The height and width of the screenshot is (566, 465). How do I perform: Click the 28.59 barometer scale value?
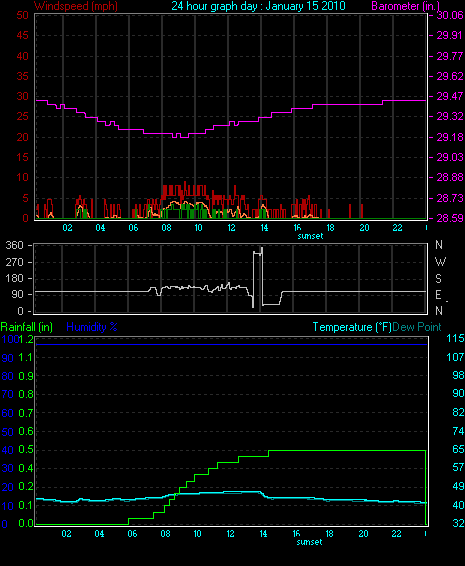click(x=450, y=218)
